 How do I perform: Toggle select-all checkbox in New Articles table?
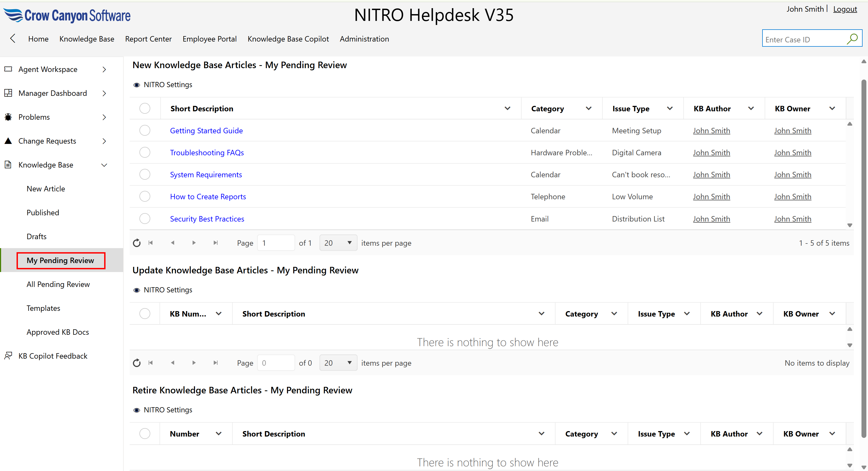pos(145,109)
